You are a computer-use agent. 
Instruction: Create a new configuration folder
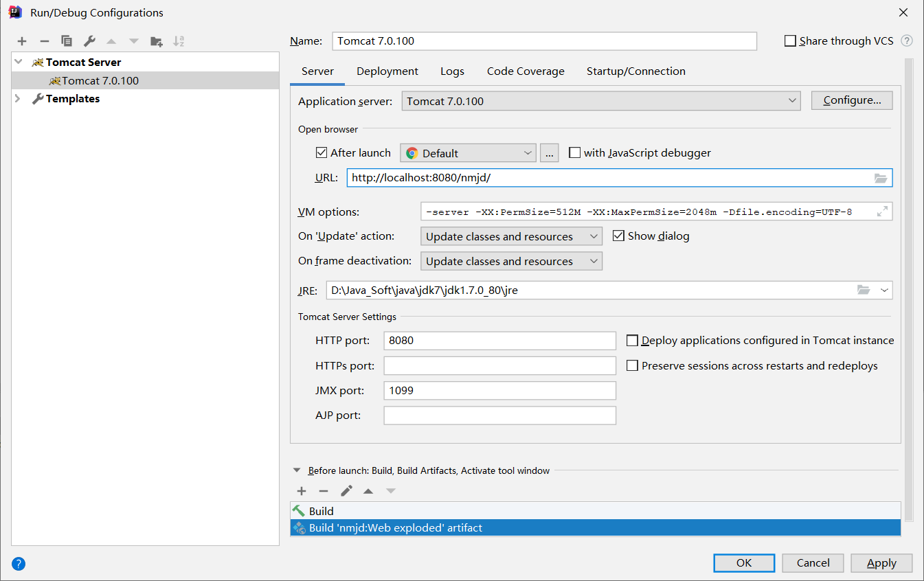[157, 41]
